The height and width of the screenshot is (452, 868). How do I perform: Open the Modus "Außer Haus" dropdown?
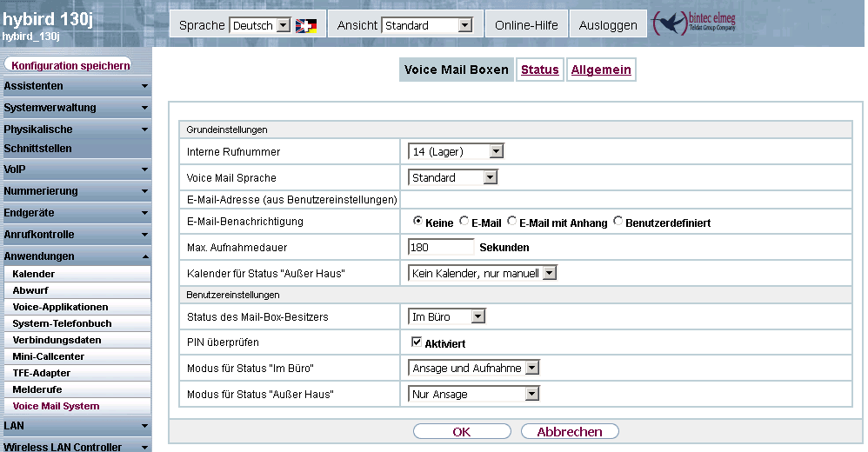[x=474, y=394]
